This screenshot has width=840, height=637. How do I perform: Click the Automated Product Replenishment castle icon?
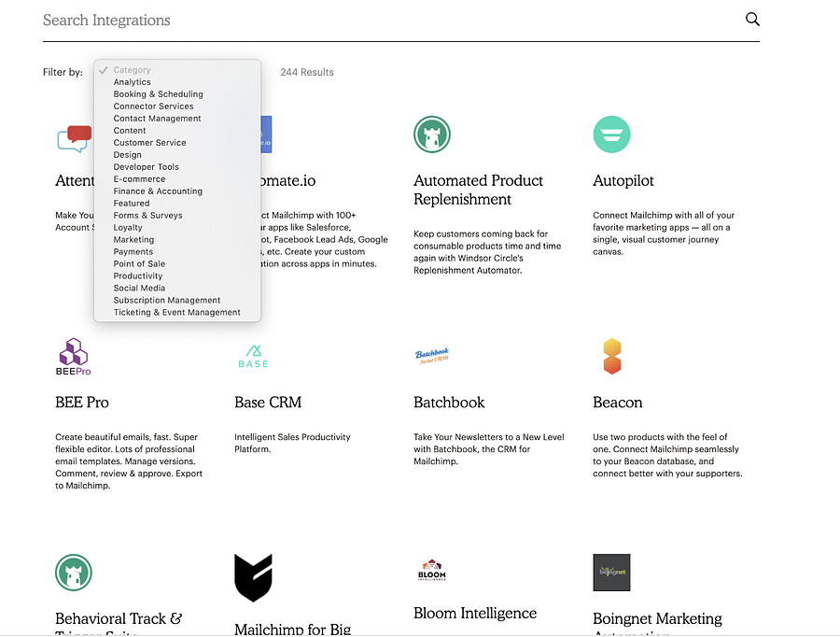click(x=432, y=134)
